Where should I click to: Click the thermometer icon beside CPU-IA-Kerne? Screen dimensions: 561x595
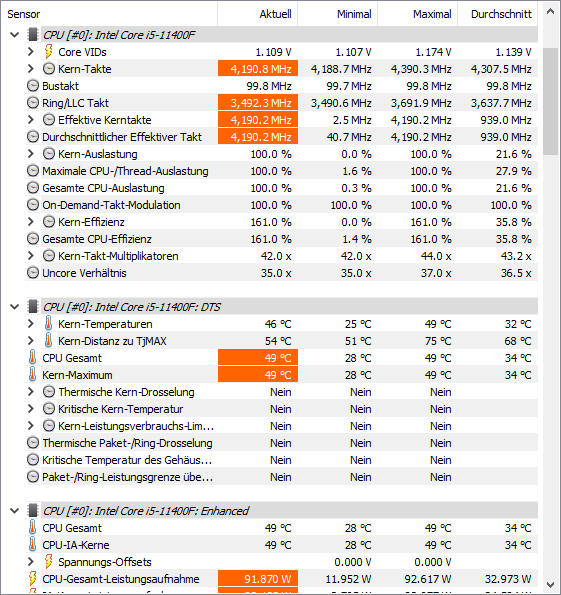33,545
